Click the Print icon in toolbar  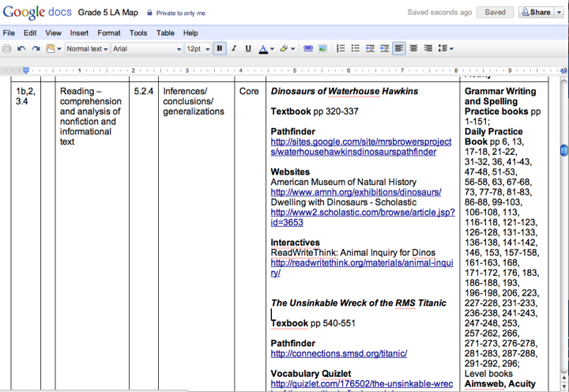[6, 48]
